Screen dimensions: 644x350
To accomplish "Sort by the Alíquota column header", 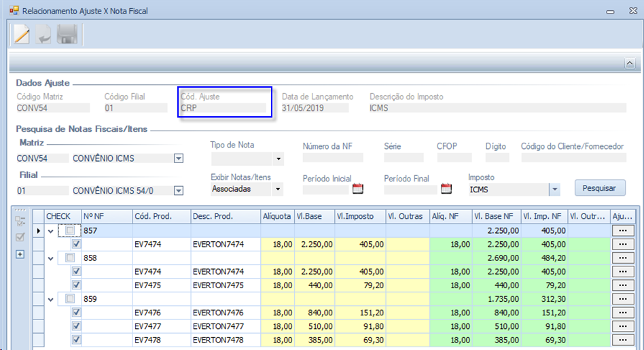I will coord(276,216).
